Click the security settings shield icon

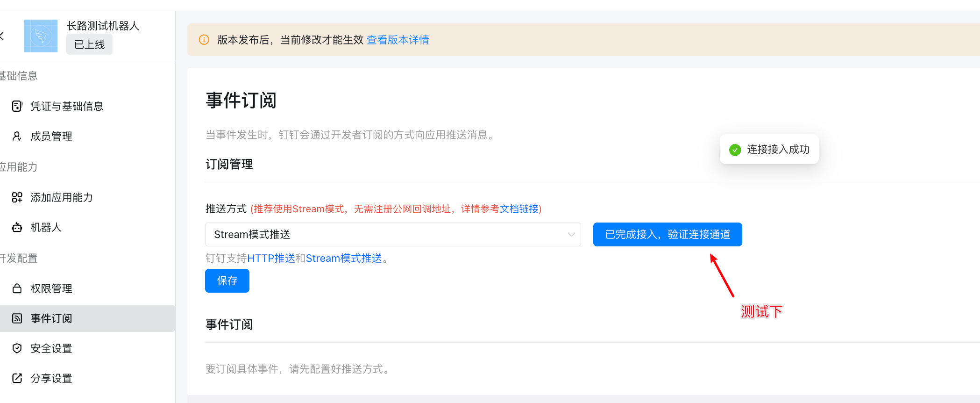(17, 348)
